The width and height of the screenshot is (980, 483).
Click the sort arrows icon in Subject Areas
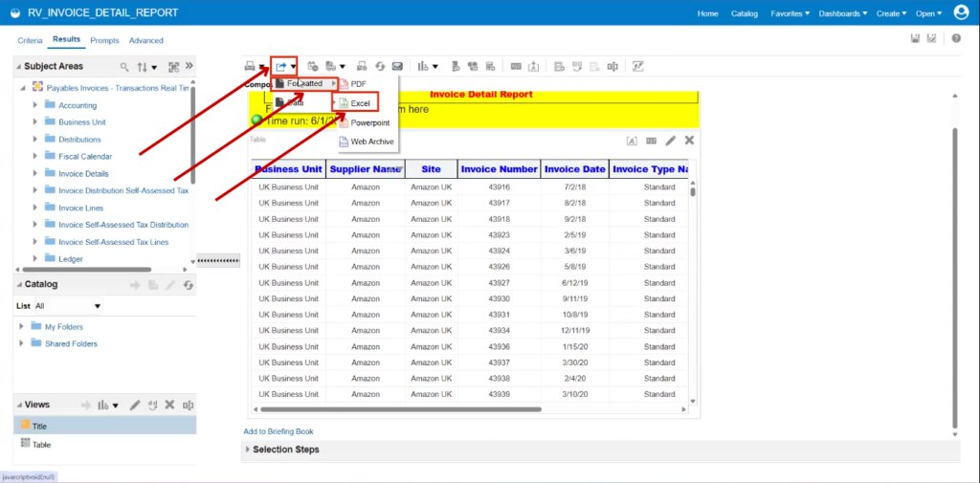143,67
